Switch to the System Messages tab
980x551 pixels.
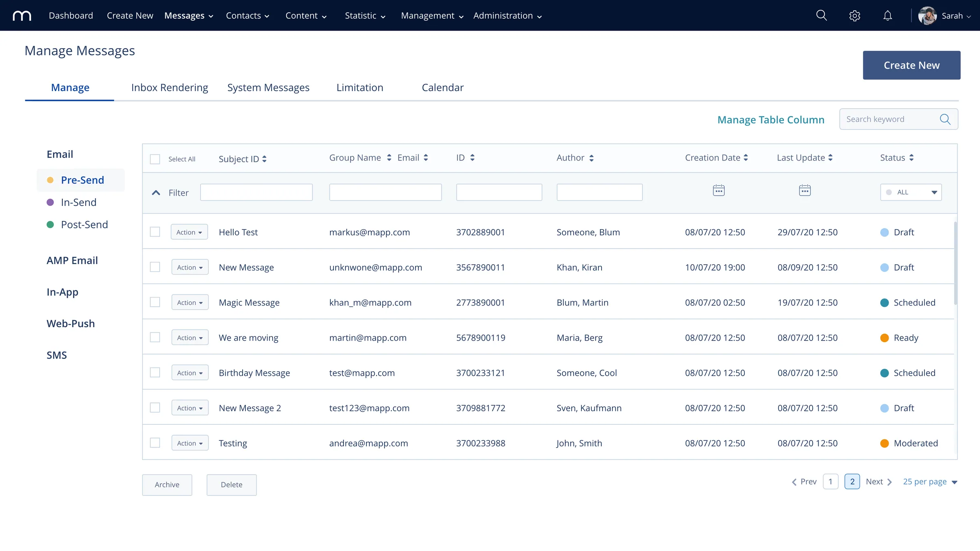(x=268, y=87)
